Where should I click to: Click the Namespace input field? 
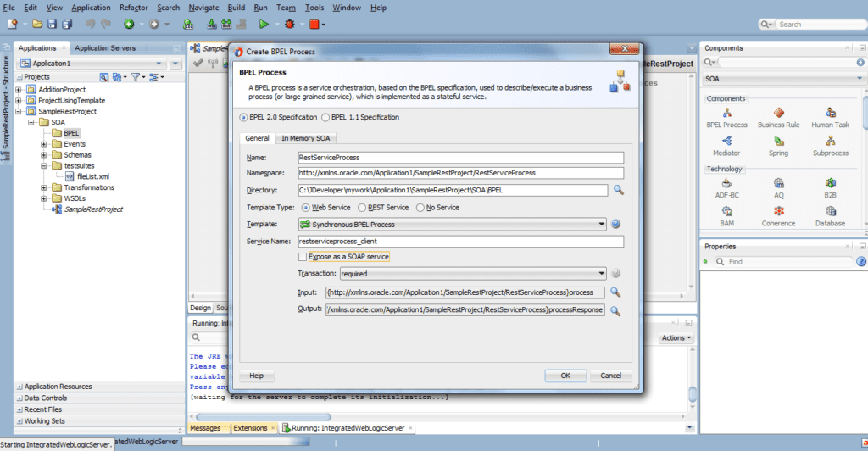click(x=460, y=173)
